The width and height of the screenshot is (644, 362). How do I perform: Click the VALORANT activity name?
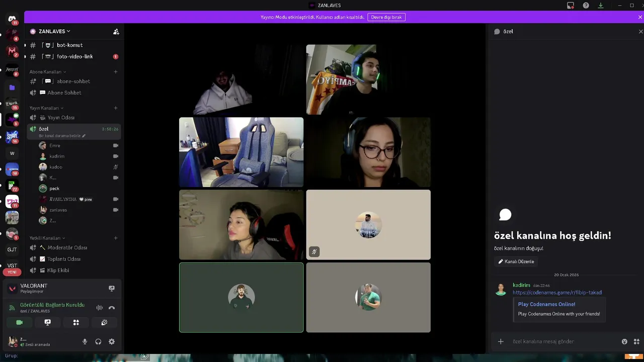(34, 286)
